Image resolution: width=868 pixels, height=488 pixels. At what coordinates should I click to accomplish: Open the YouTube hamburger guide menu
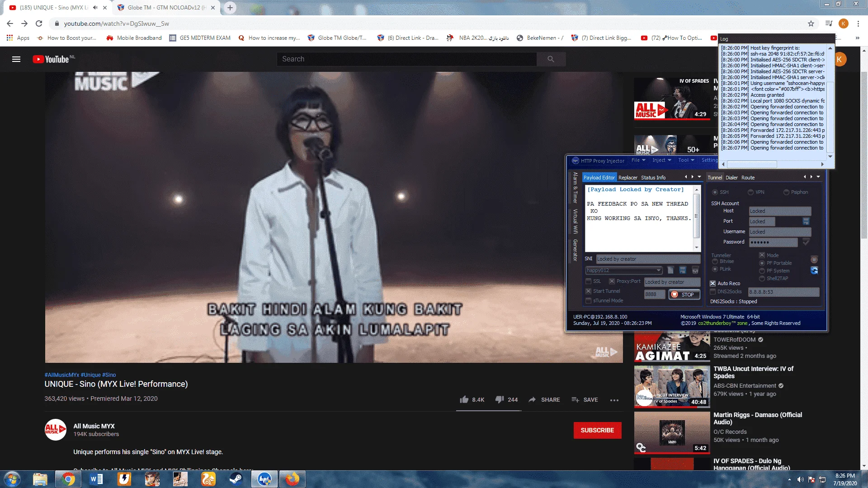click(16, 59)
